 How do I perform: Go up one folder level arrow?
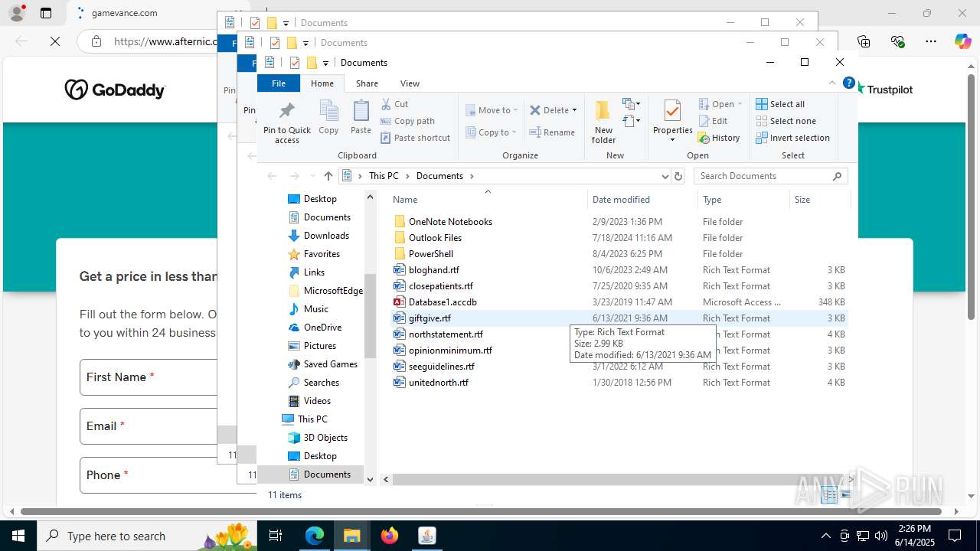(x=328, y=176)
